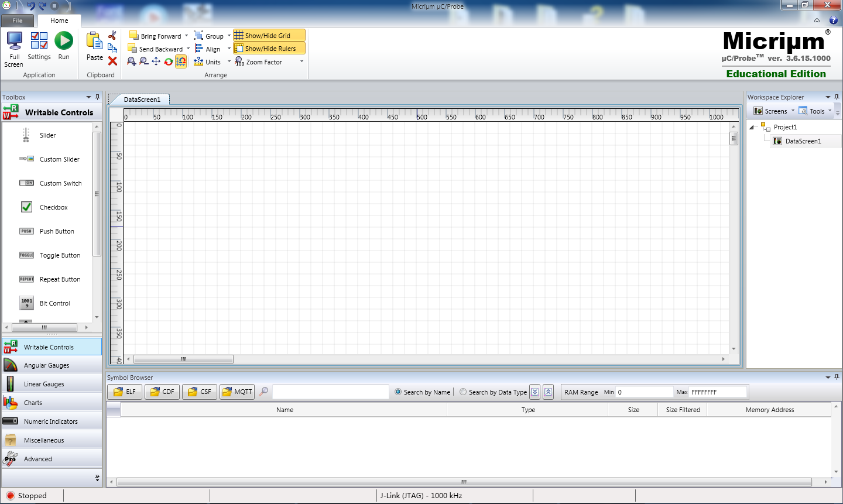
Task: Open the Toolbox panel options arrow
Action: pos(89,97)
